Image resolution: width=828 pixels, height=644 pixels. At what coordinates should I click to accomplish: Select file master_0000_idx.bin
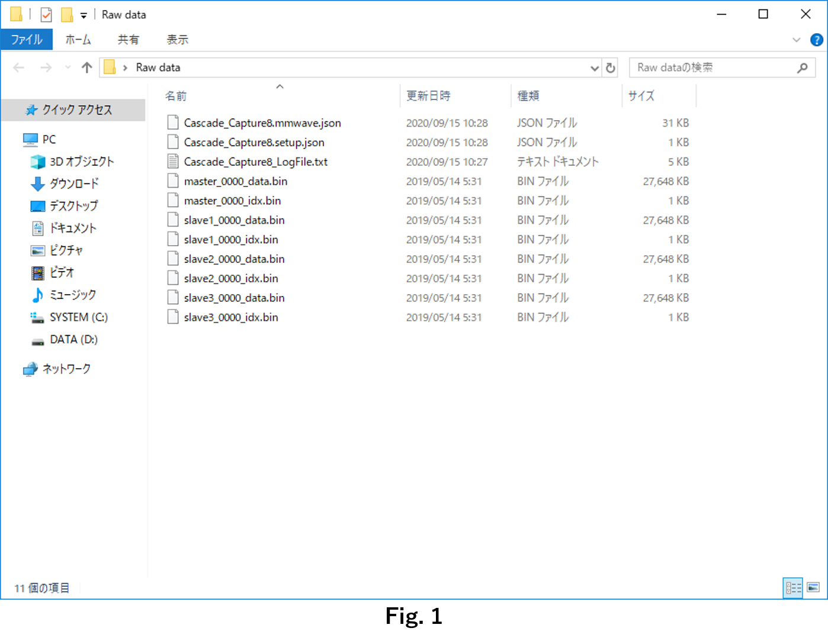[x=232, y=201]
